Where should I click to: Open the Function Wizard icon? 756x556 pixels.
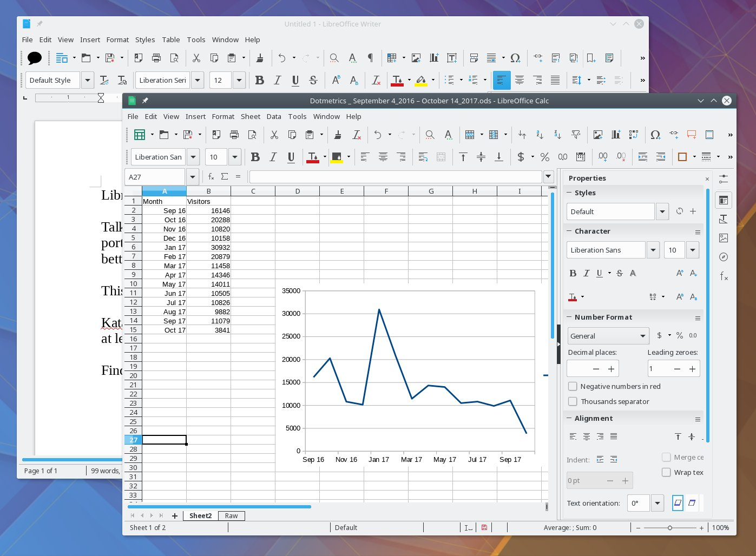211,176
